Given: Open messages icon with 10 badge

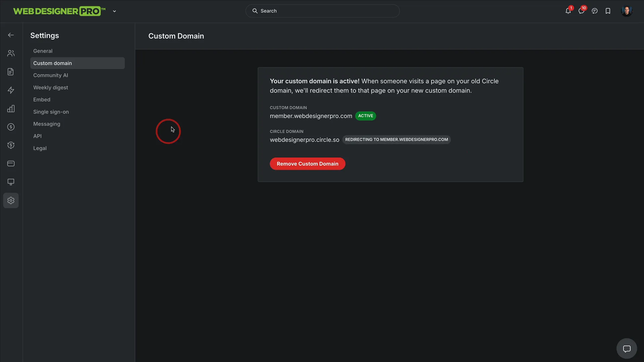Looking at the screenshot, I should (x=582, y=11).
